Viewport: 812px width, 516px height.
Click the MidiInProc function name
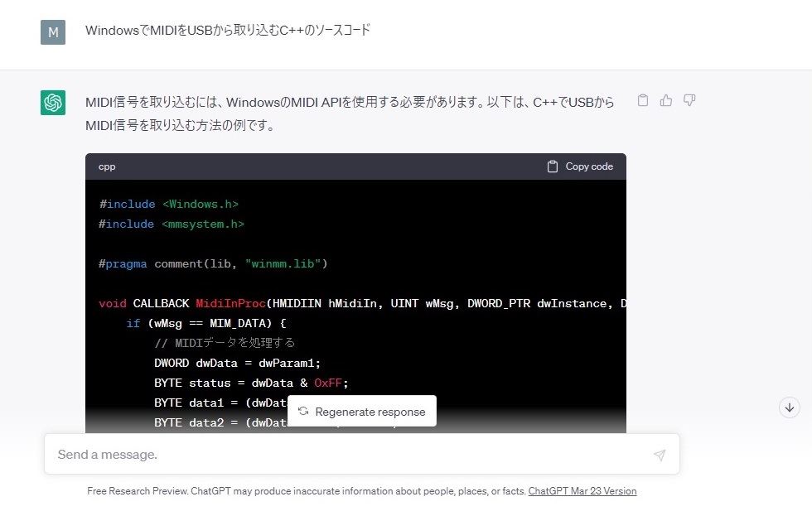pos(230,304)
